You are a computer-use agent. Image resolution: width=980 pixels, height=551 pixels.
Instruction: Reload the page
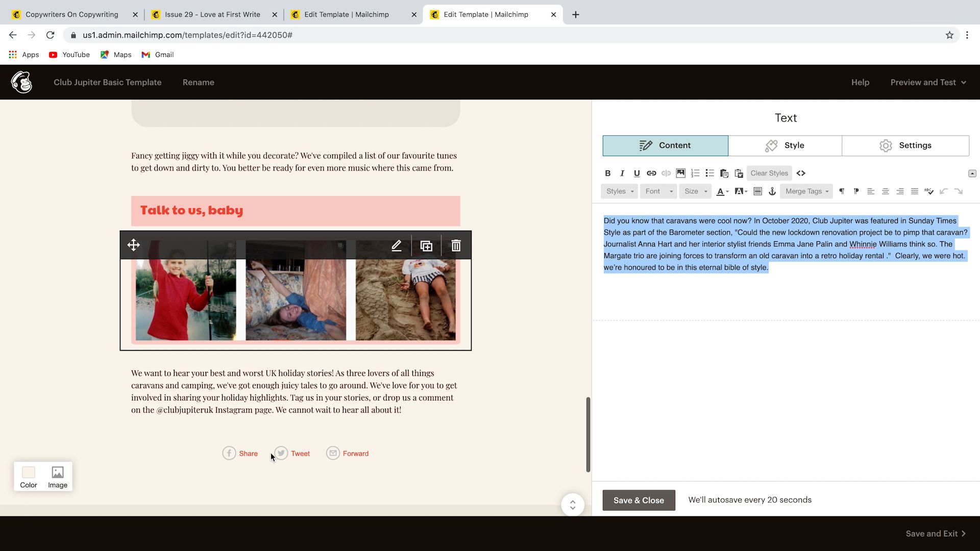tap(50, 35)
